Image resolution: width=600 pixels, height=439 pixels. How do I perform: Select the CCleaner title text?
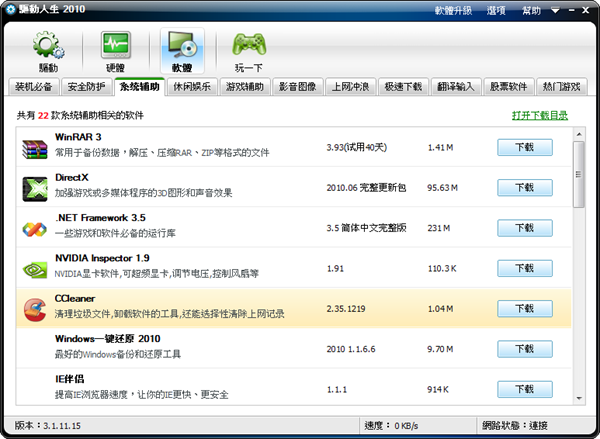click(x=75, y=299)
